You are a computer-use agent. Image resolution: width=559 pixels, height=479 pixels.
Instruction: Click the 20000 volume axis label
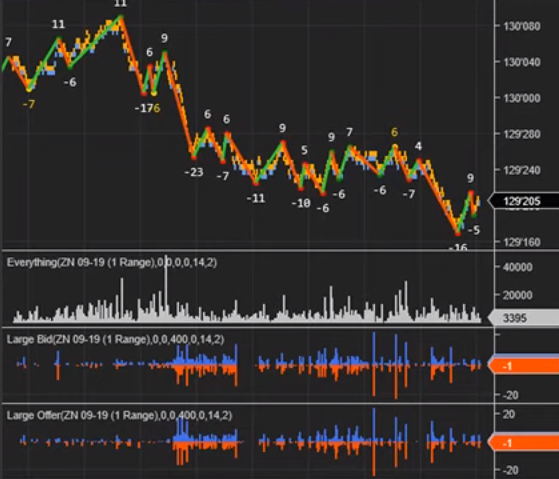518,295
